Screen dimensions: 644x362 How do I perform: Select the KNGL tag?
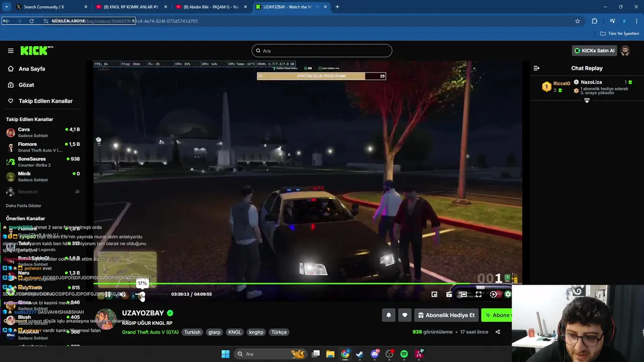[x=234, y=332]
